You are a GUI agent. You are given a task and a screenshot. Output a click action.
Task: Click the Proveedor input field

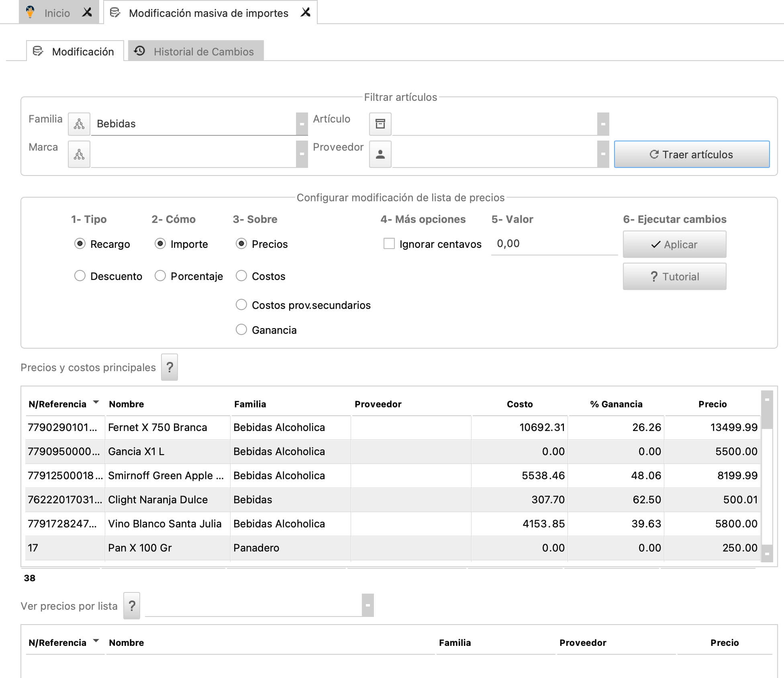point(495,154)
